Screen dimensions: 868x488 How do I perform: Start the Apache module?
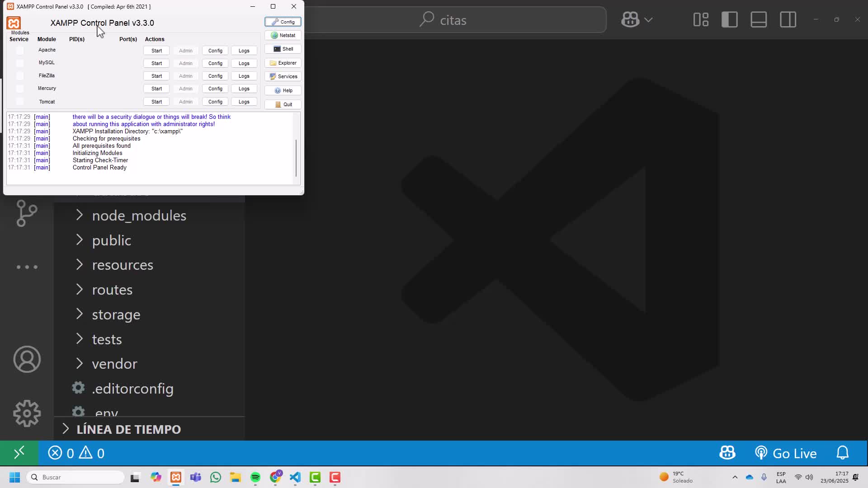[x=156, y=51]
